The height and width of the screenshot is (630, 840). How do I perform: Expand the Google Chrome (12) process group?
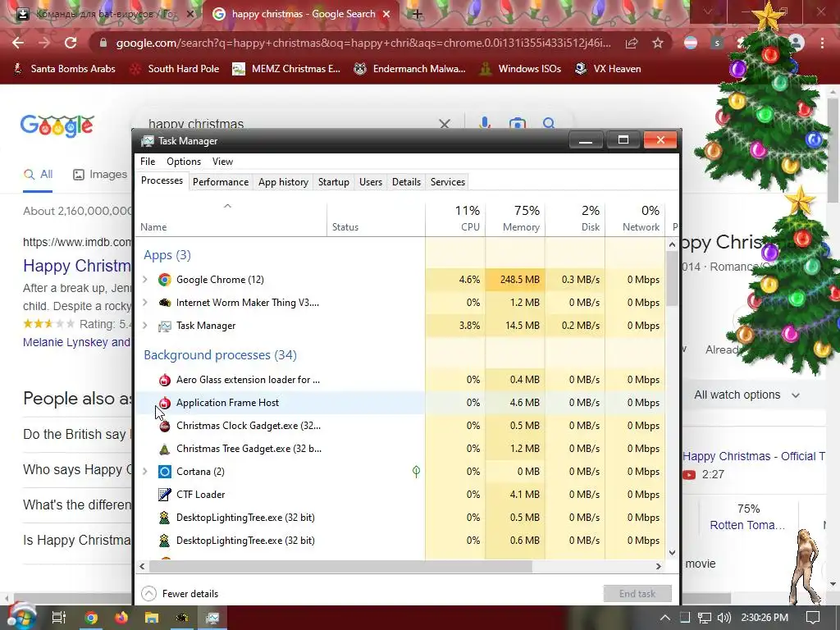[144, 279]
